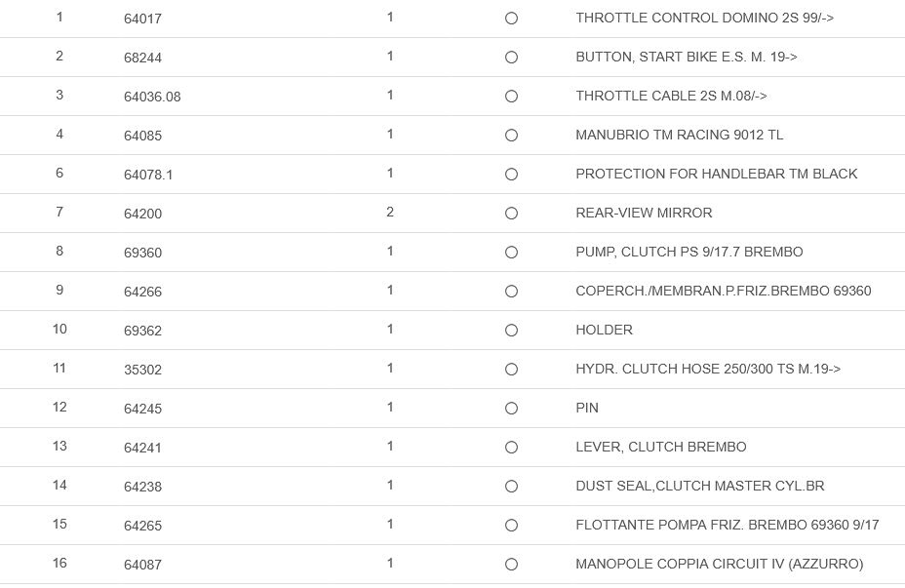Select the PIN row radio circle

point(511,409)
